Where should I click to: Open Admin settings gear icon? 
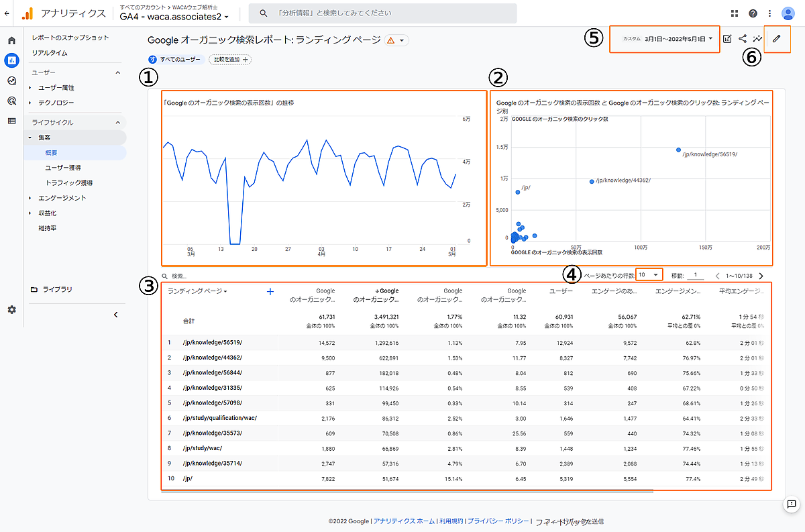[11, 310]
